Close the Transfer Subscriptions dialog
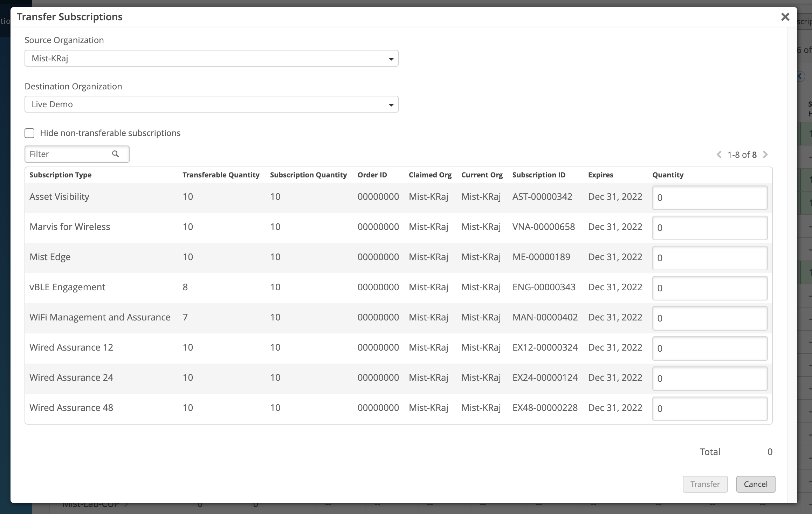The image size is (812, 514). [785, 17]
